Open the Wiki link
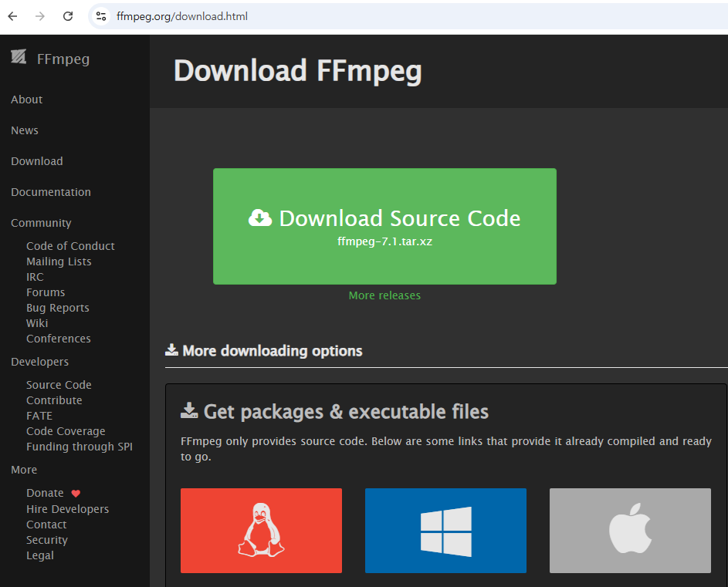The image size is (728, 587). pos(37,323)
